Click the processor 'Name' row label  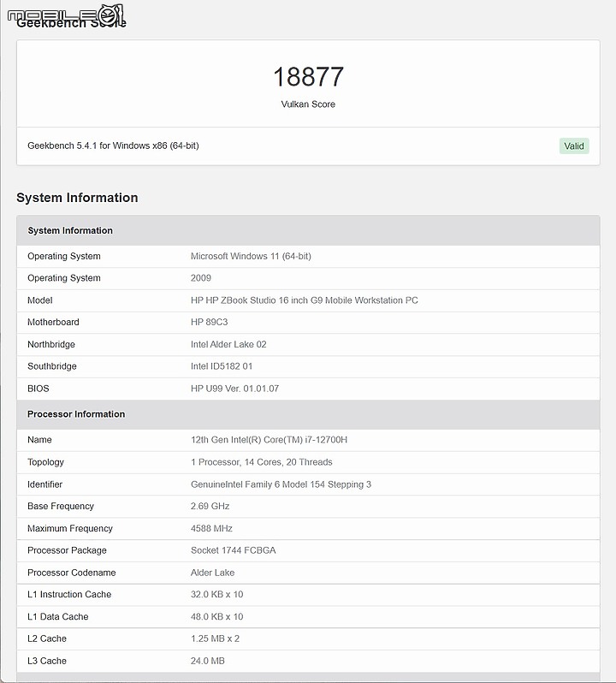pyautogui.click(x=39, y=440)
